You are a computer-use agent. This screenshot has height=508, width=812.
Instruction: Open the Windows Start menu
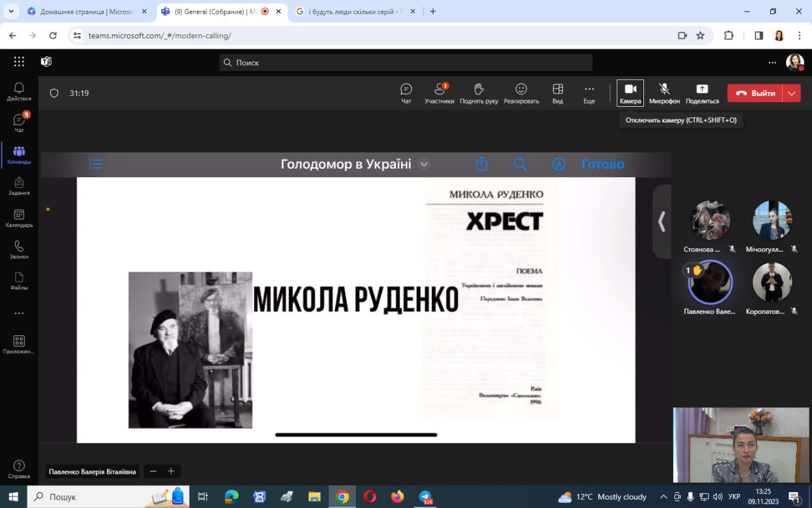point(13,497)
